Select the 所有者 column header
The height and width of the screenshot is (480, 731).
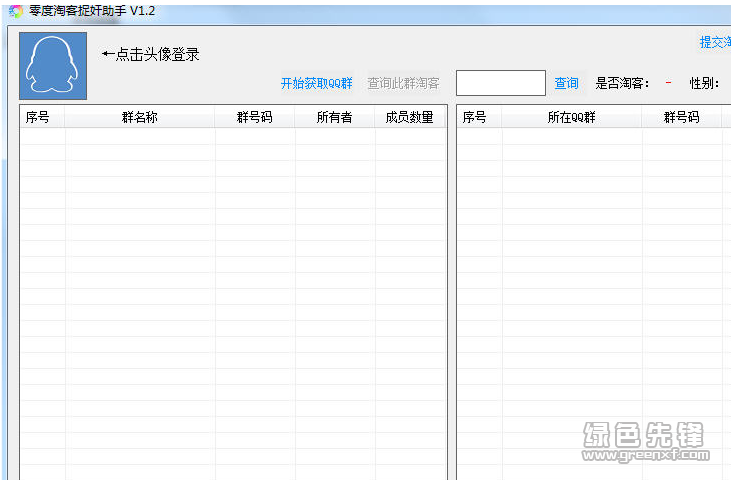pos(334,117)
